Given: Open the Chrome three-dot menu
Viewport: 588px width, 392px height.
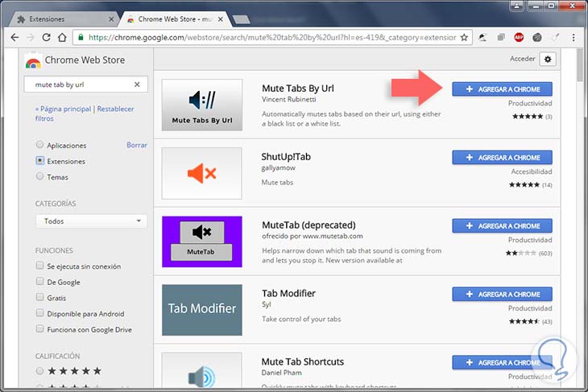Looking at the screenshot, I should 574,38.
